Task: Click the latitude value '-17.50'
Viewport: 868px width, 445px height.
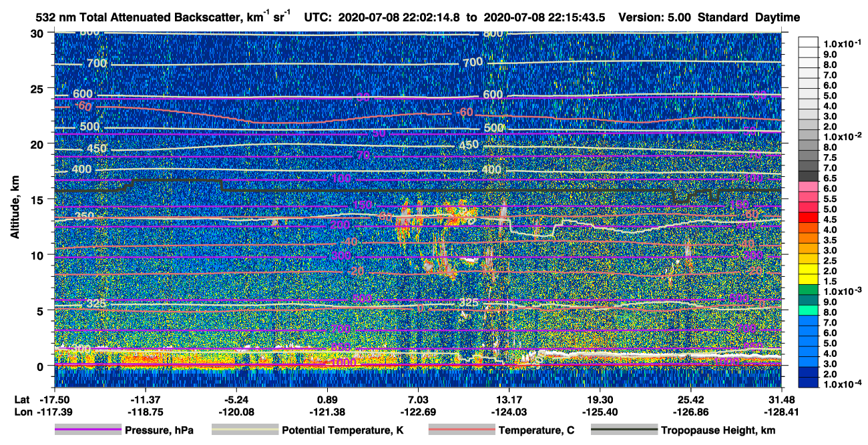Action: click(55, 400)
